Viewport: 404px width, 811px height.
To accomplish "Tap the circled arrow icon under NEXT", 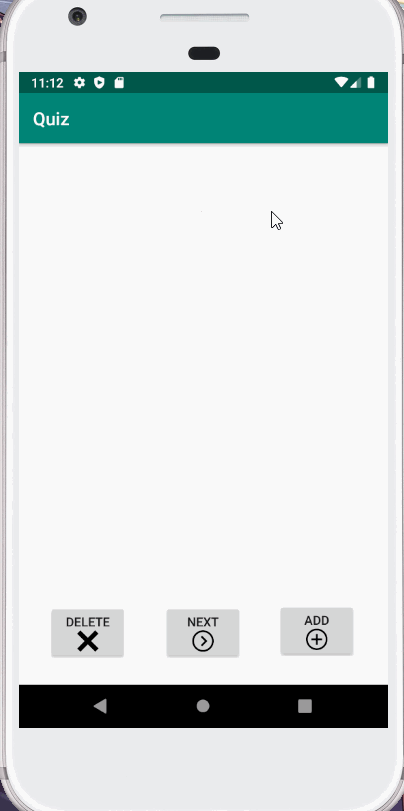I will click(203, 641).
